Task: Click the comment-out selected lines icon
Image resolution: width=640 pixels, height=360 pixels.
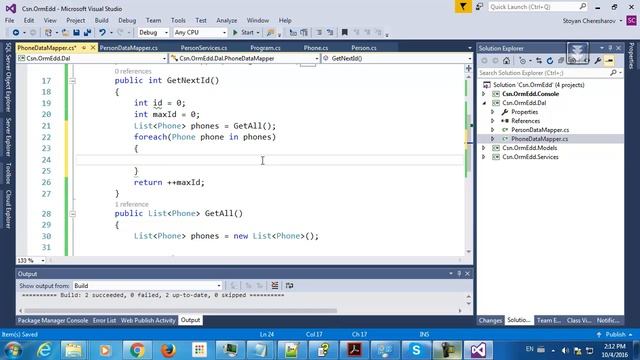Action: point(319,32)
